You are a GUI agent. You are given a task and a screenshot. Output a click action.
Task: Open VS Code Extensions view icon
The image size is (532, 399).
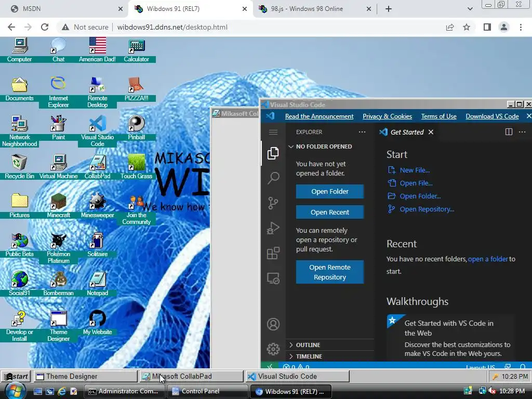[x=273, y=253]
